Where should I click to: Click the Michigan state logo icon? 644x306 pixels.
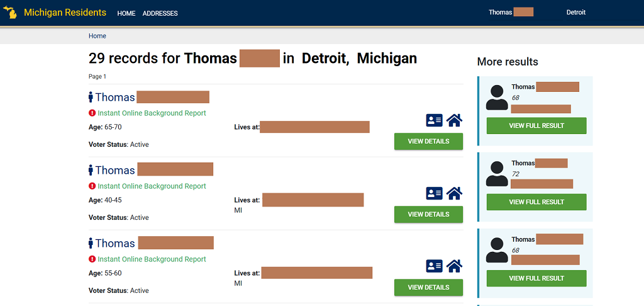click(x=10, y=13)
